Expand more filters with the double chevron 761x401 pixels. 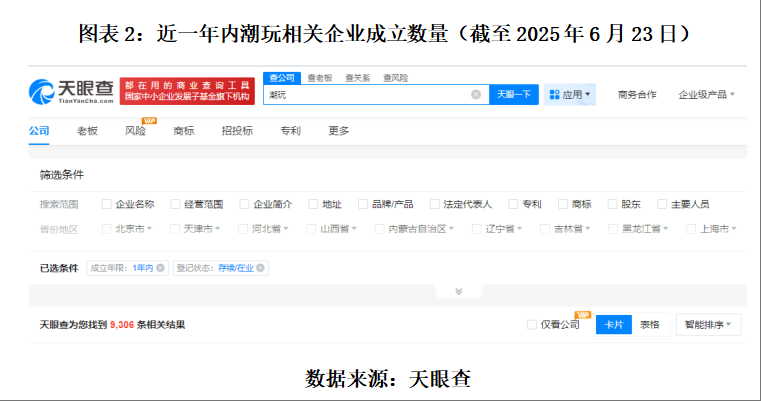tap(458, 291)
